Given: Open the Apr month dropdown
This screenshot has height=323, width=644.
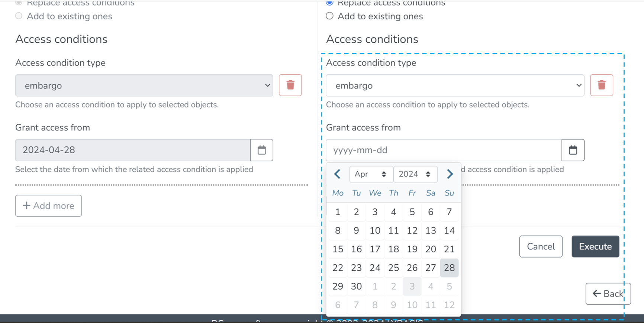Looking at the screenshot, I should pyautogui.click(x=371, y=174).
